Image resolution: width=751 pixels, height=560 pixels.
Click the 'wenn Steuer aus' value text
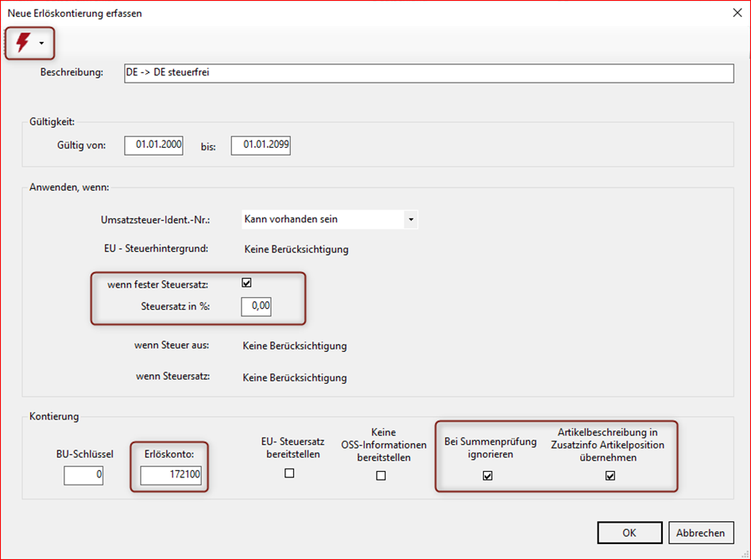[294, 346]
